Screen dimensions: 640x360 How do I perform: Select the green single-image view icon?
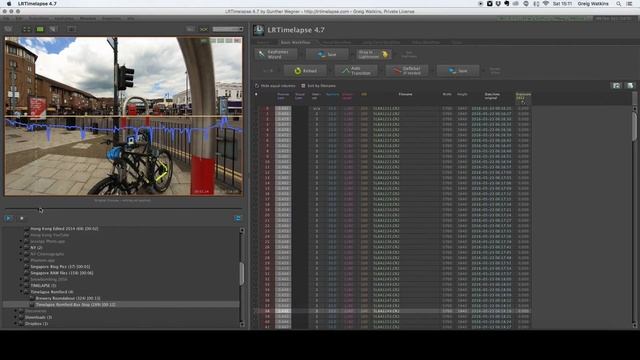[x=40, y=29]
